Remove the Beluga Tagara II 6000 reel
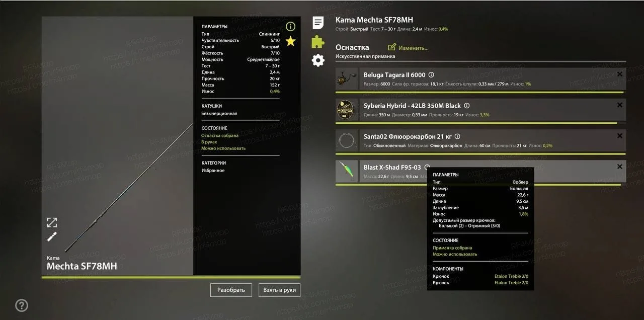The height and width of the screenshot is (320, 644). click(x=619, y=74)
